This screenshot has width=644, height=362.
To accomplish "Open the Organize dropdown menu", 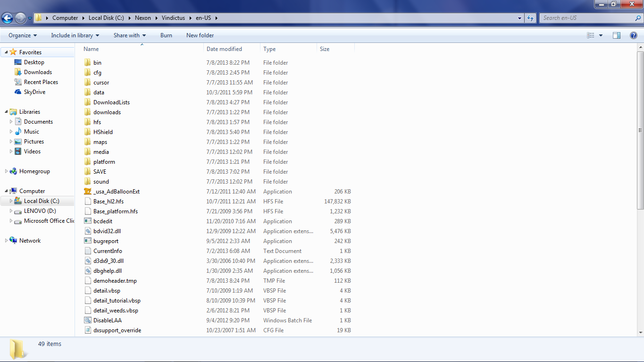I will coord(22,35).
